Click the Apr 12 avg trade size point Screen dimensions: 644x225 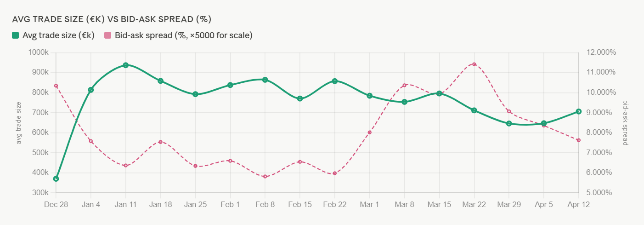[579, 111]
